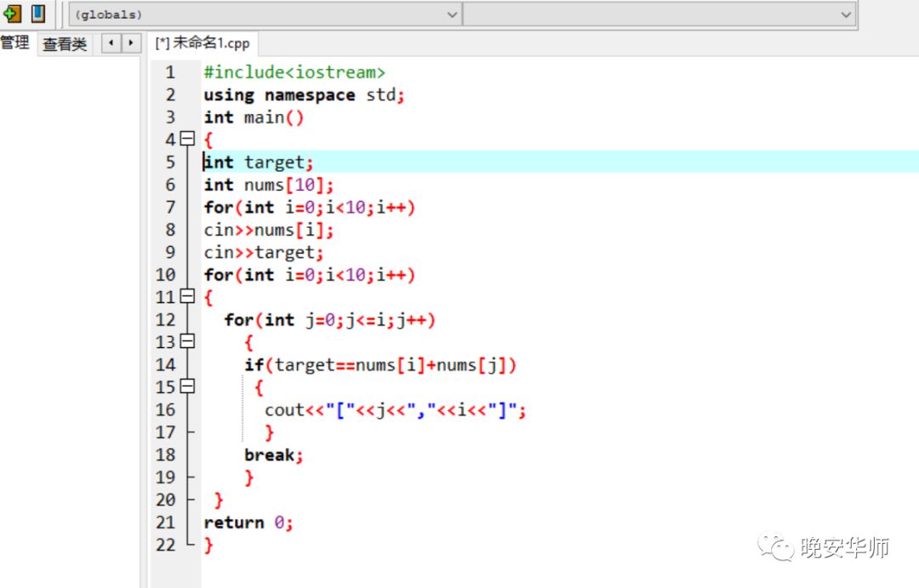This screenshot has width=919, height=588.
Task: Place cursor on 'int main()' line
Action: pos(254,117)
